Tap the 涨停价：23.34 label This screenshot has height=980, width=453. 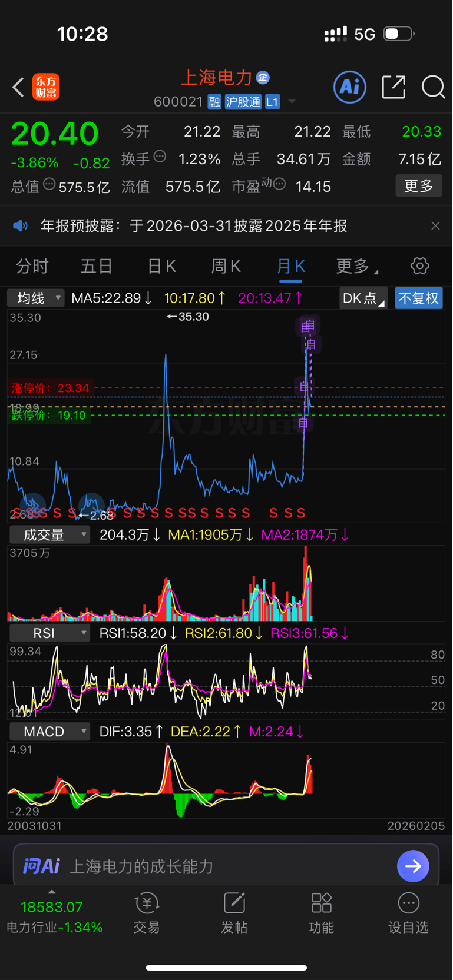click(50, 388)
